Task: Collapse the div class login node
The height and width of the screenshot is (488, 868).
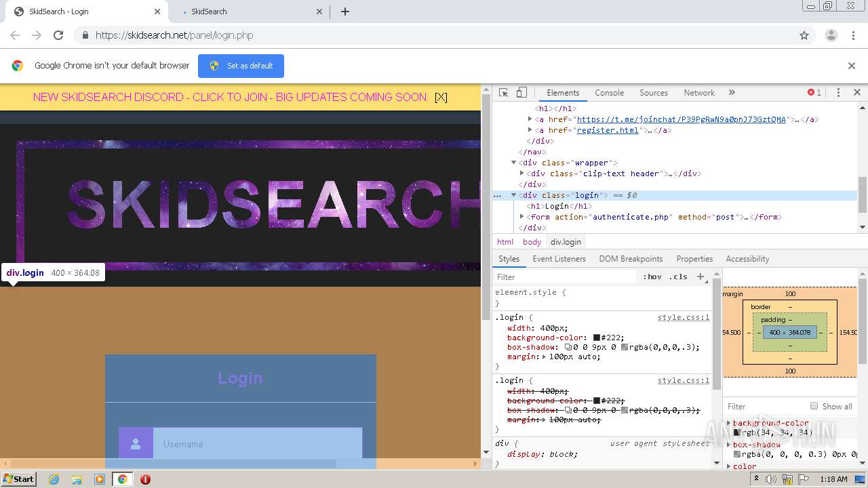Action: [514, 195]
